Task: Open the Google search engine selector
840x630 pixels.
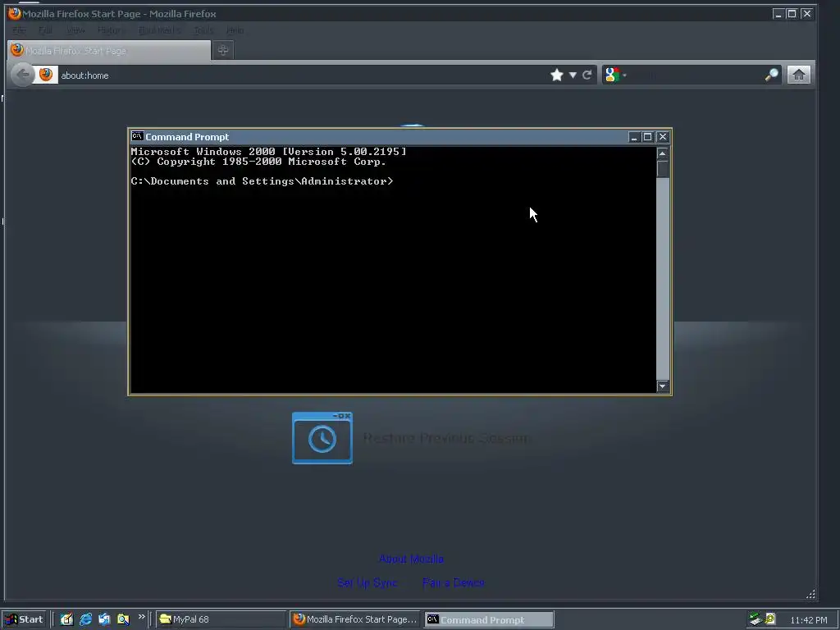Action: [x=615, y=75]
